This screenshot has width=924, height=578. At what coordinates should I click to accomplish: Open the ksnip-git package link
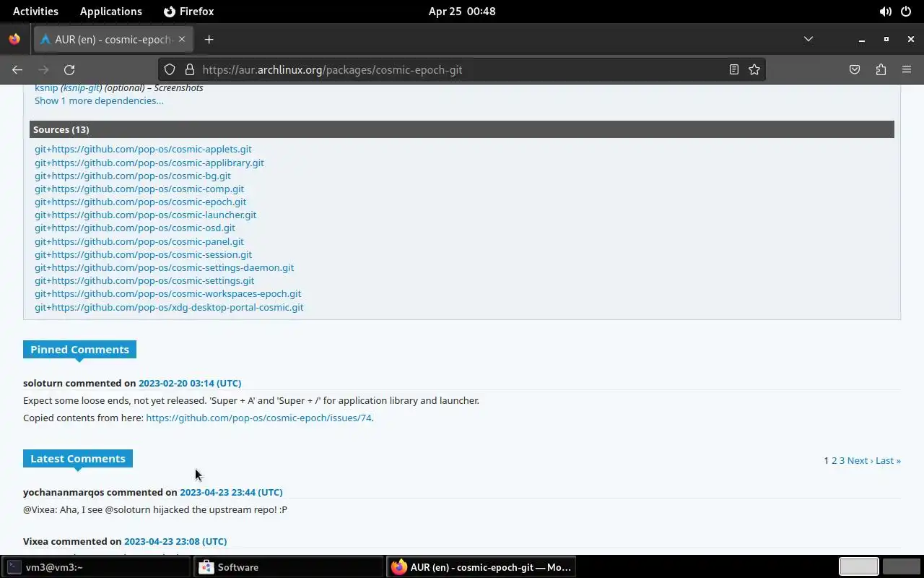pos(81,87)
